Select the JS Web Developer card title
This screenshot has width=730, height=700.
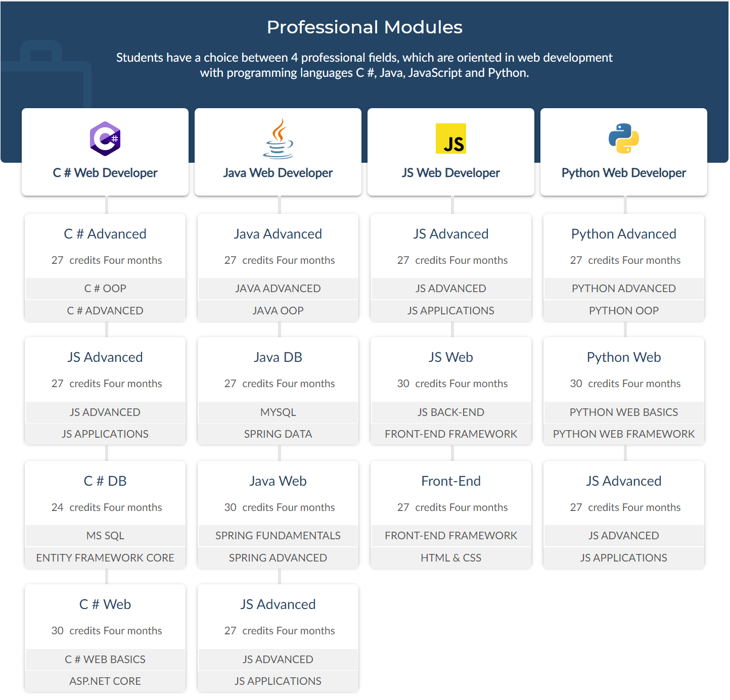[451, 173]
